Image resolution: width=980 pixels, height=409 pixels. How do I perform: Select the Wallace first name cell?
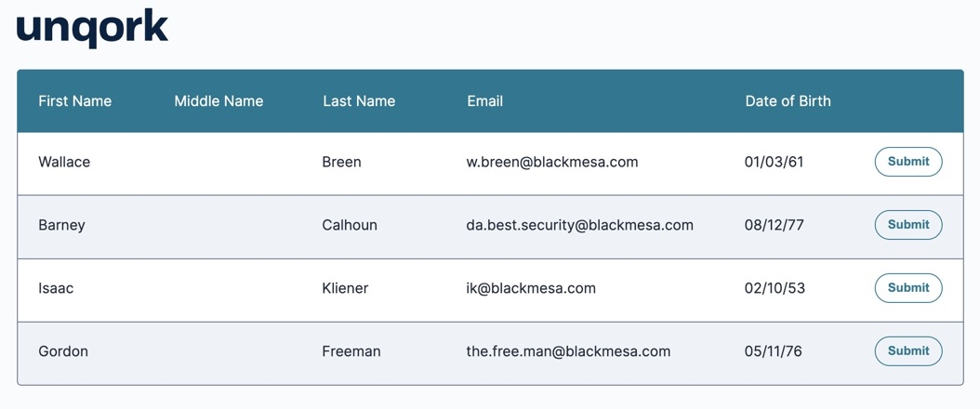point(64,163)
